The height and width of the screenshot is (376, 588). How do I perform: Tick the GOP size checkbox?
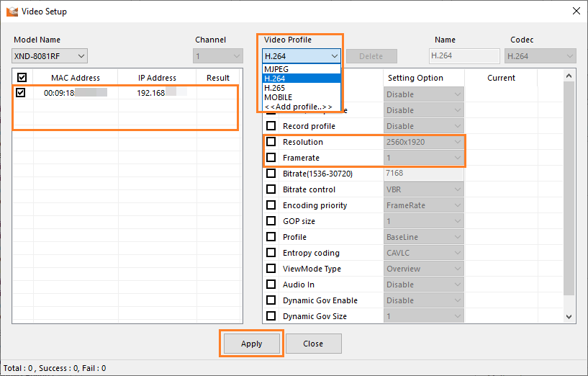[x=271, y=220]
